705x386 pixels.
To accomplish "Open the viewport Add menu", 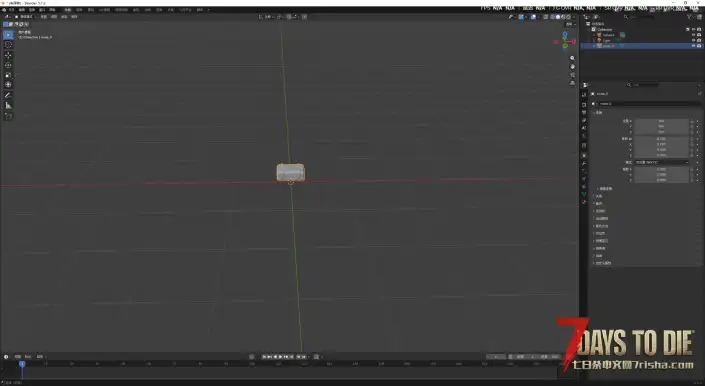I will pyautogui.click(x=64, y=17).
